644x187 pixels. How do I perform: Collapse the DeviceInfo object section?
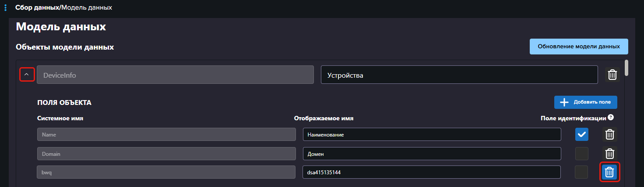pyautogui.click(x=27, y=75)
